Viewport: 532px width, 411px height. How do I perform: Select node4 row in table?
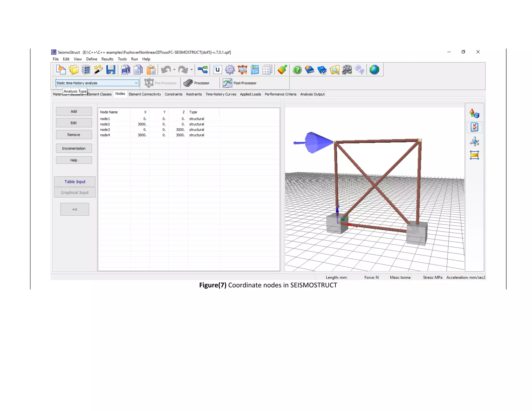coord(189,135)
